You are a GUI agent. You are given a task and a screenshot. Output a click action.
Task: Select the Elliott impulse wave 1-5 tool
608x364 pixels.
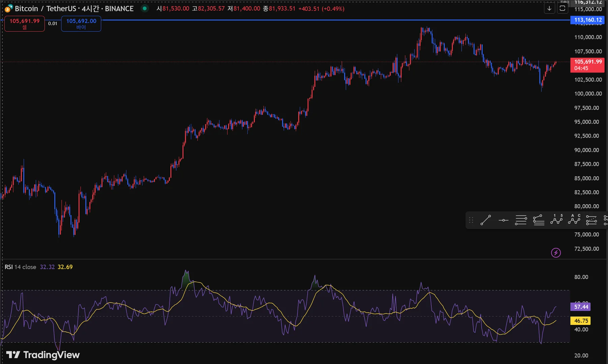556,219
